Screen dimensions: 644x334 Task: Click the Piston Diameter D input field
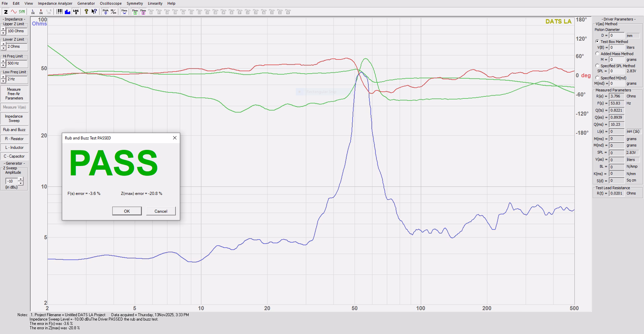[x=617, y=36]
